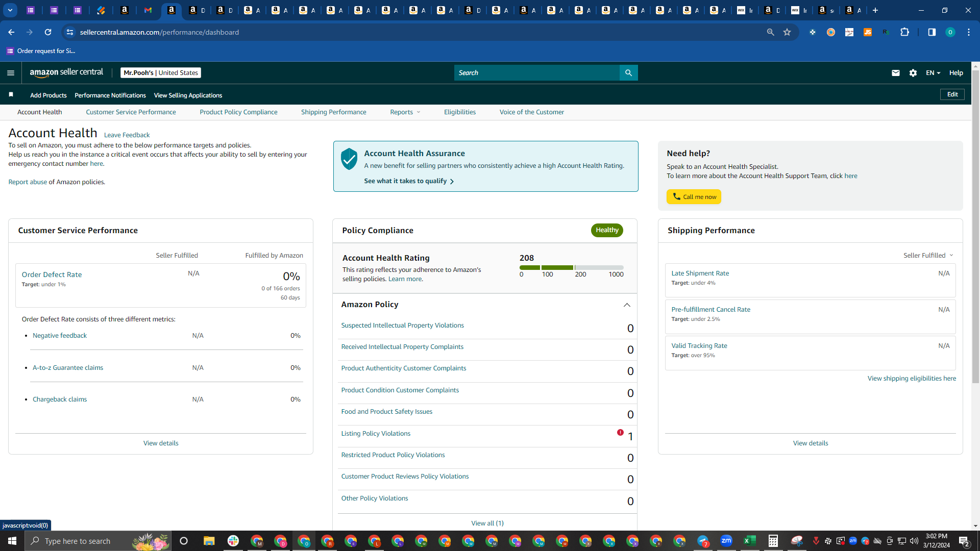Click the page vertical scrollbar
The height and width of the screenshot is (551, 980).
(x=975, y=227)
